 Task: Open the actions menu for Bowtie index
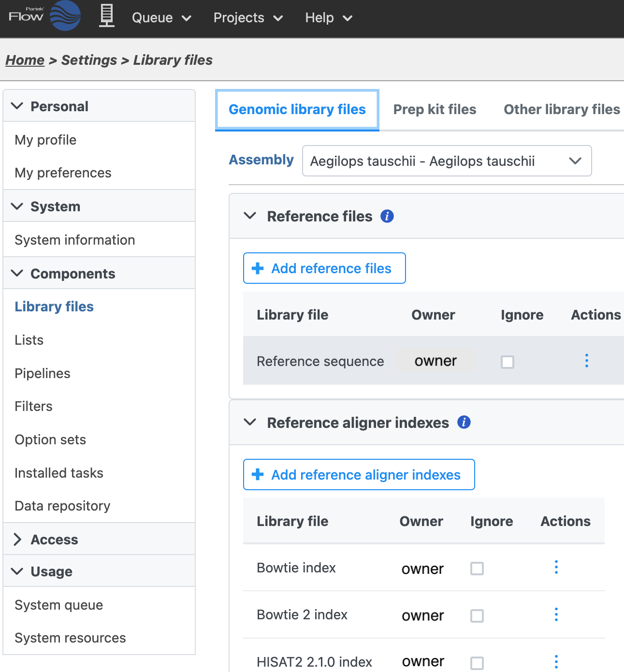click(x=556, y=567)
